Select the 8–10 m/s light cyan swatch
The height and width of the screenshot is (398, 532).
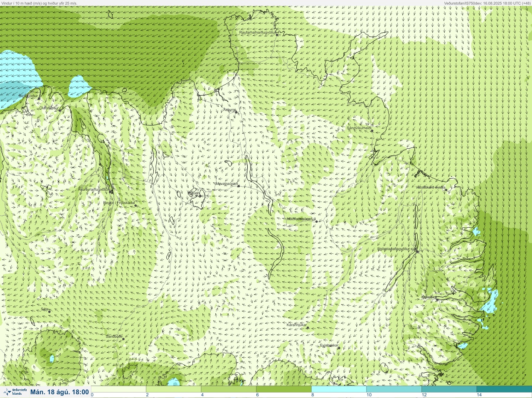pos(339,389)
